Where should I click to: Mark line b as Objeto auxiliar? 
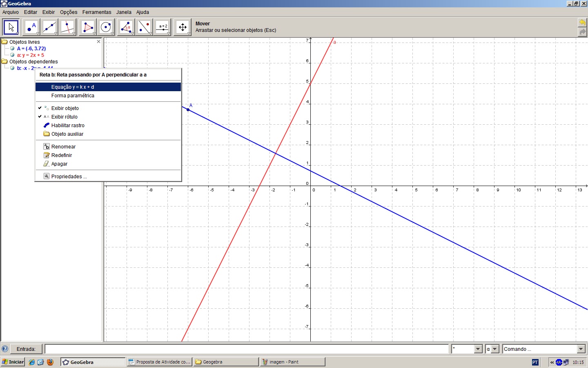108,134
